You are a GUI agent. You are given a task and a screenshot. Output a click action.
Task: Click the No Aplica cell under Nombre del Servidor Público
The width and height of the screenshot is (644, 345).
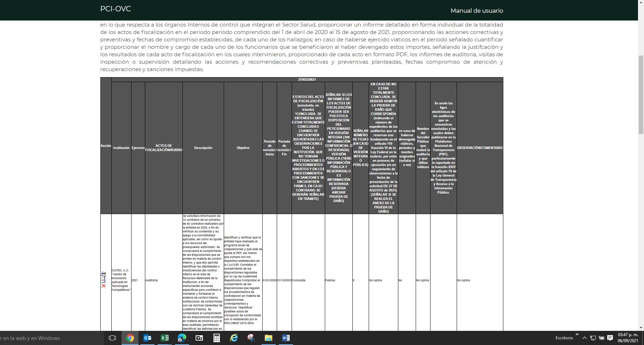point(422,280)
